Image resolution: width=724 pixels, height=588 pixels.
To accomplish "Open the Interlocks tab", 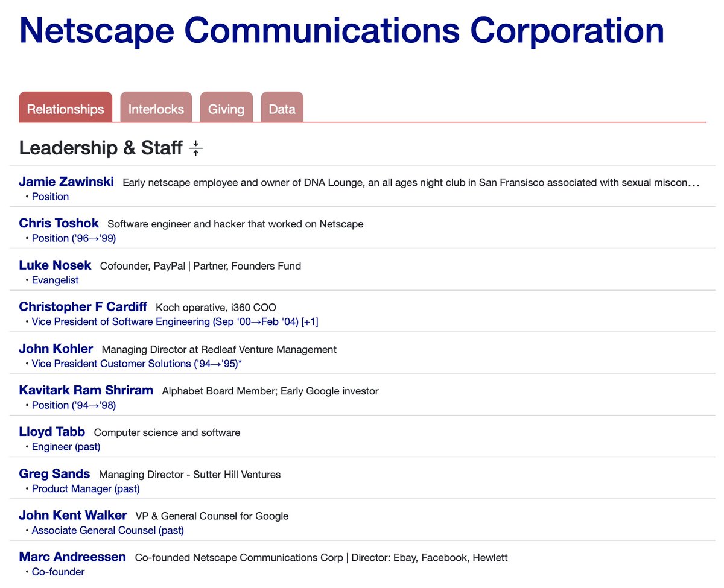I will click(156, 107).
